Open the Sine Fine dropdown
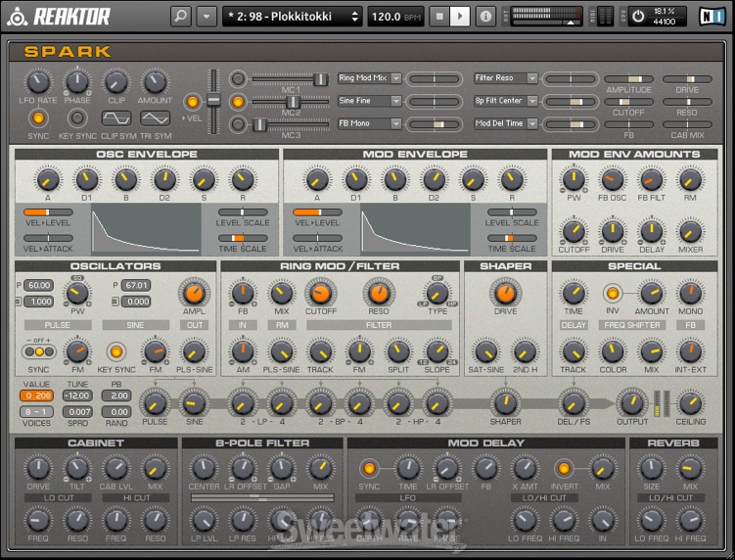The width and height of the screenshot is (735, 560). coord(370,101)
